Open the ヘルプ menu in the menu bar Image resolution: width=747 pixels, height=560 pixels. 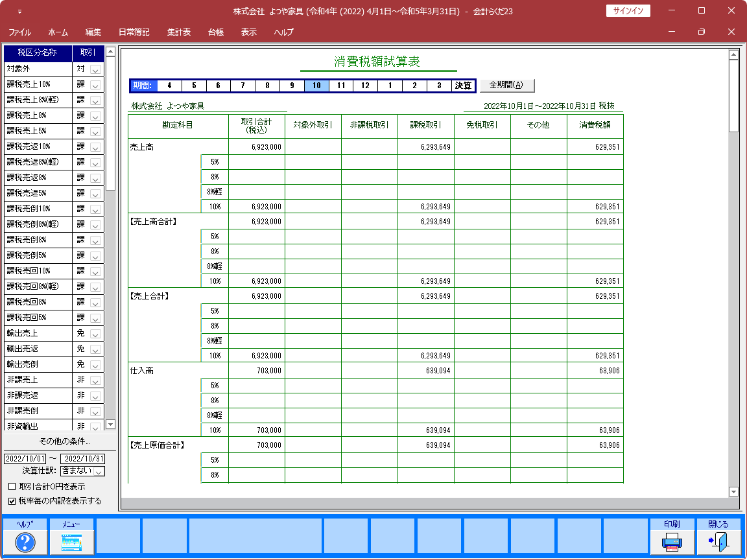click(x=284, y=32)
